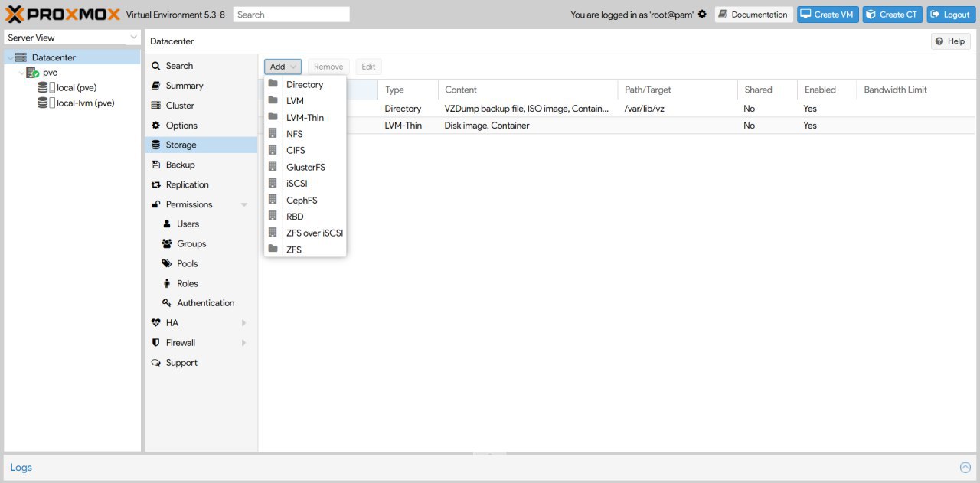Choose NFS from the Add menu
The image size is (980, 483).
(x=295, y=134)
